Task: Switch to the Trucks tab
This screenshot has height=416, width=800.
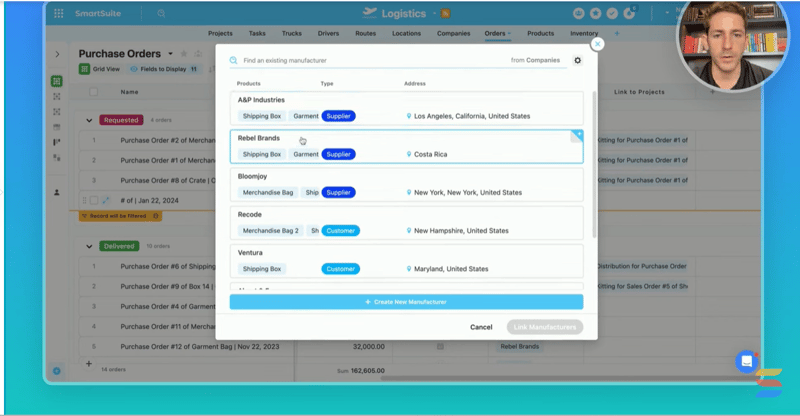Action: [292, 34]
